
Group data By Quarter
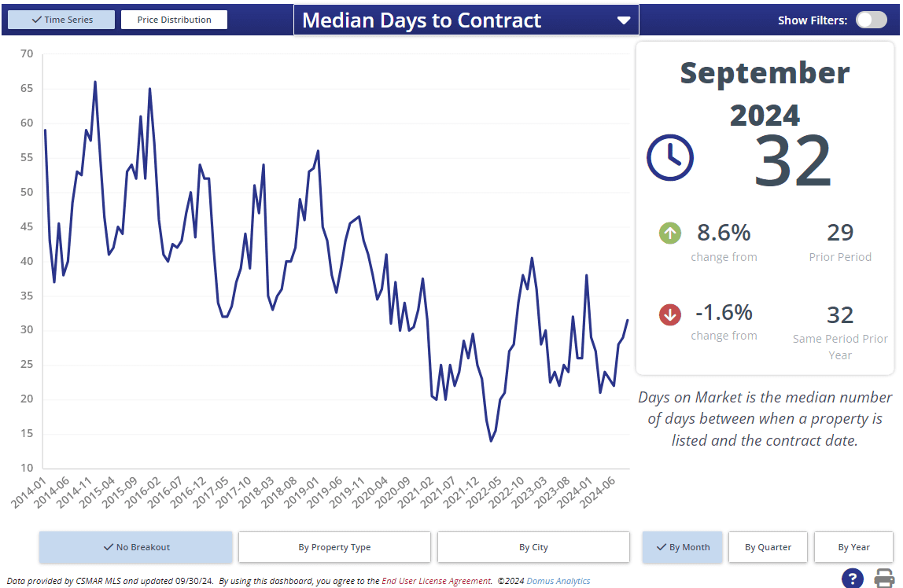click(768, 547)
